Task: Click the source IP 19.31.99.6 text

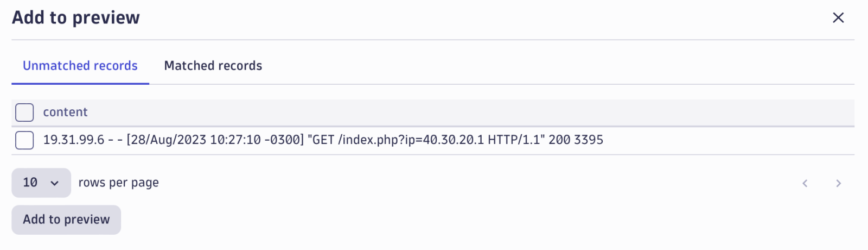Action: point(74,140)
